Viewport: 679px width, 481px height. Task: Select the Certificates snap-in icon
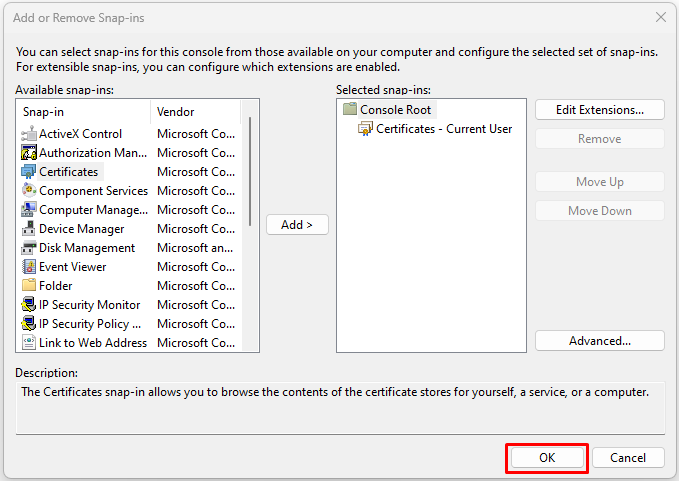click(29, 172)
